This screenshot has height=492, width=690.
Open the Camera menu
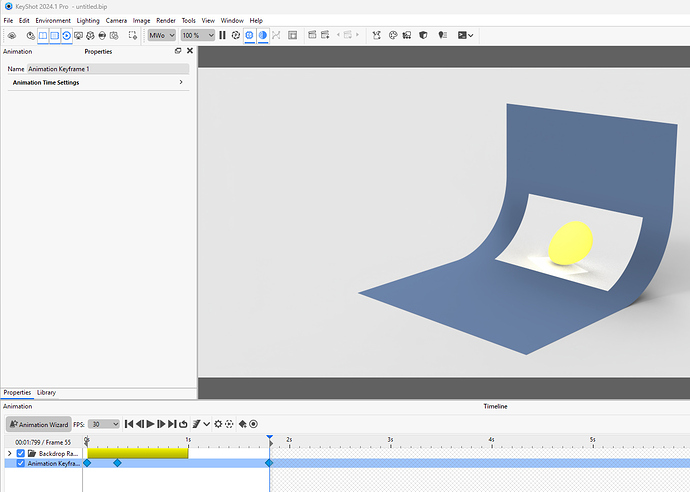point(116,20)
